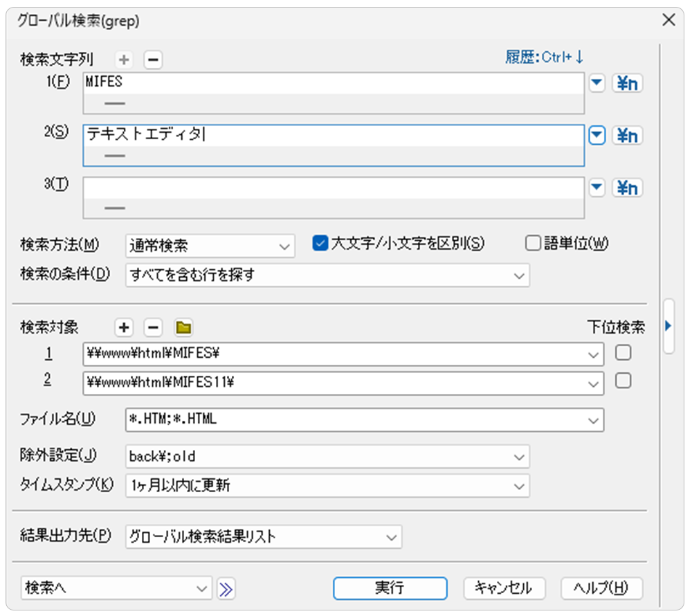
Task: Expand the タイムスタンプ timestamp dropdown
Action: (x=327, y=486)
